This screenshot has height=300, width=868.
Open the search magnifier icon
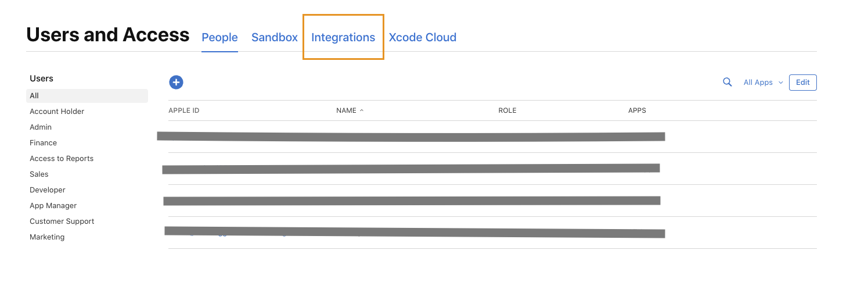[x=727, y=83]
